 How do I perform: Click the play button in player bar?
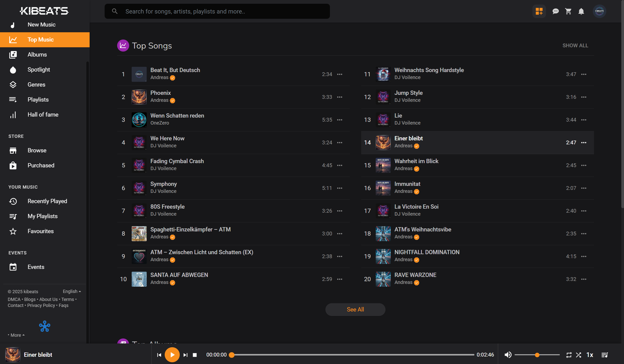tap(172, 354)
